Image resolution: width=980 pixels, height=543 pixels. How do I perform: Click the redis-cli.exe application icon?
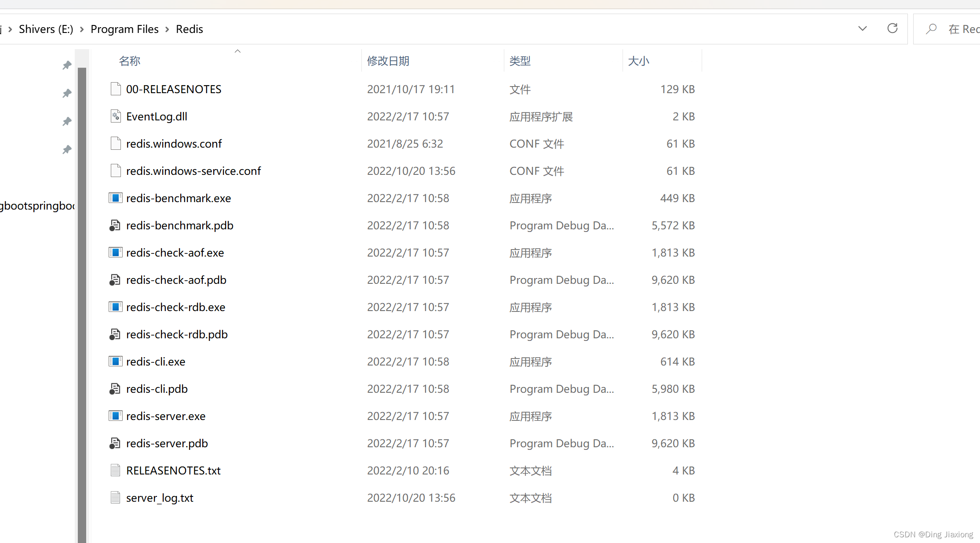(116, 361)
